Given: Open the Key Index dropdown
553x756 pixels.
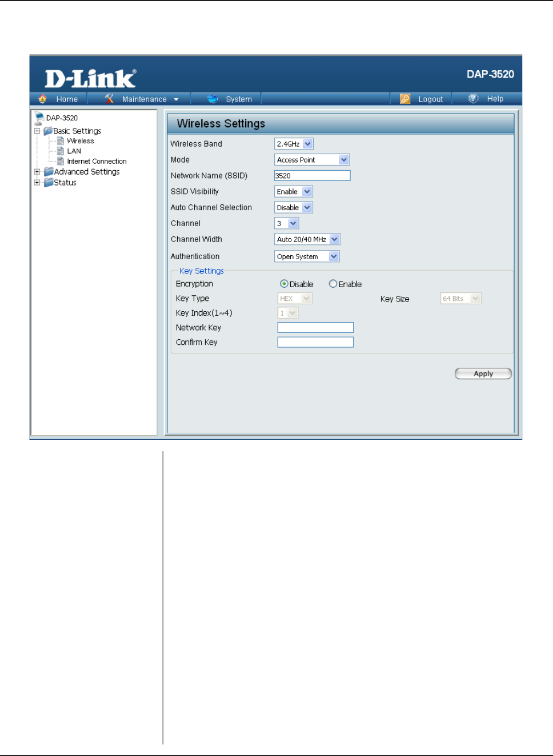Looking at the screenshot, I should pos(287,313).
